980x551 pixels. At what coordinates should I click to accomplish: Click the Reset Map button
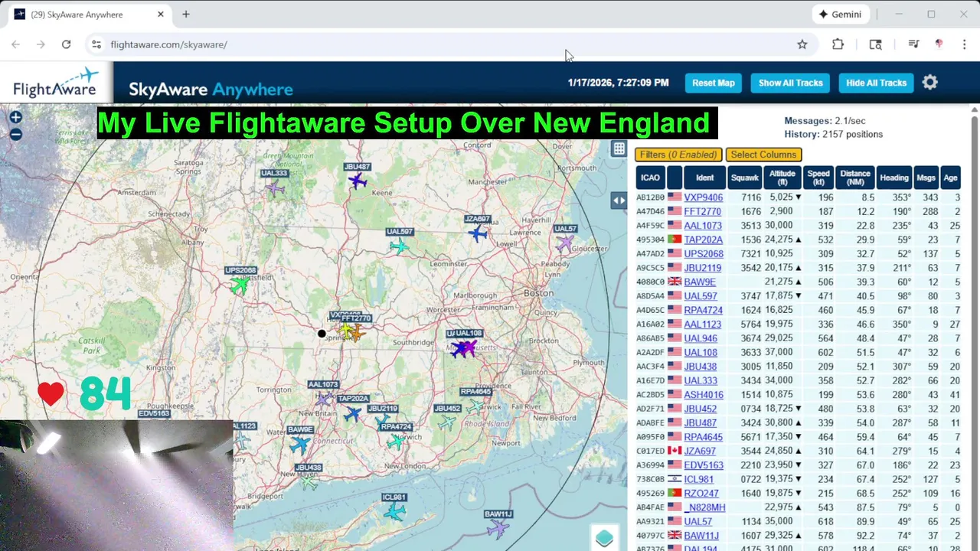point(713,83)
